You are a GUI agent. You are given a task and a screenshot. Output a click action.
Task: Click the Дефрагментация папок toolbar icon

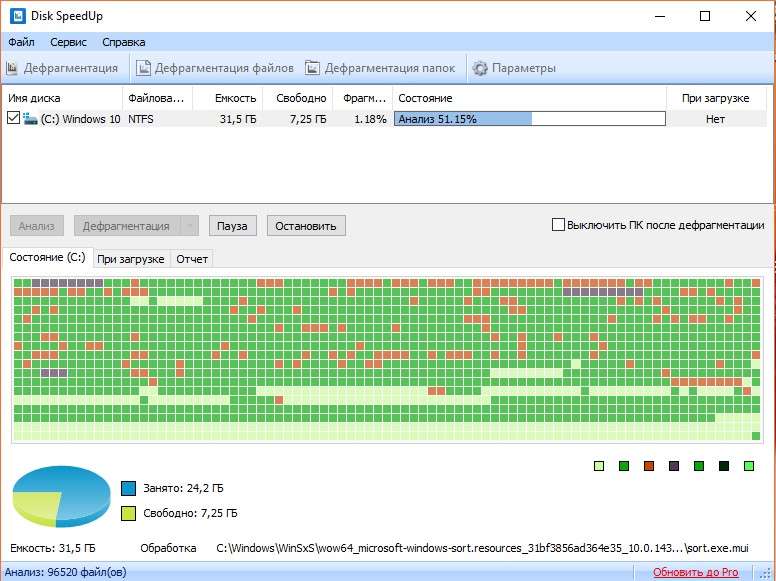point(312,68)
